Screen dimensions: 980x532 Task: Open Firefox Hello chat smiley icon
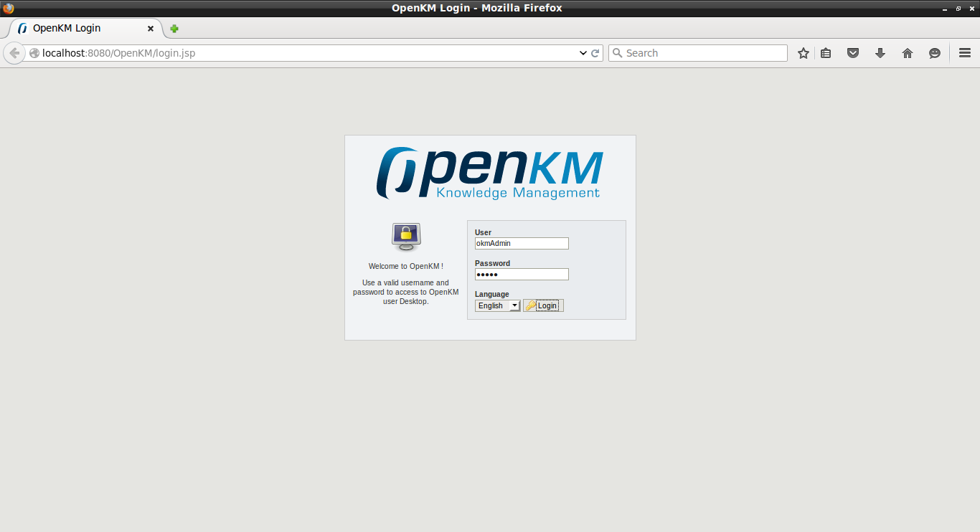935,53
